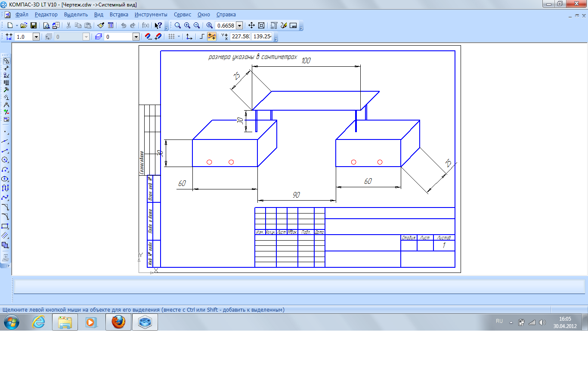Click the Firefox taskbar button
The height and width of the screenshot is (384, 588).
[118, 322]
